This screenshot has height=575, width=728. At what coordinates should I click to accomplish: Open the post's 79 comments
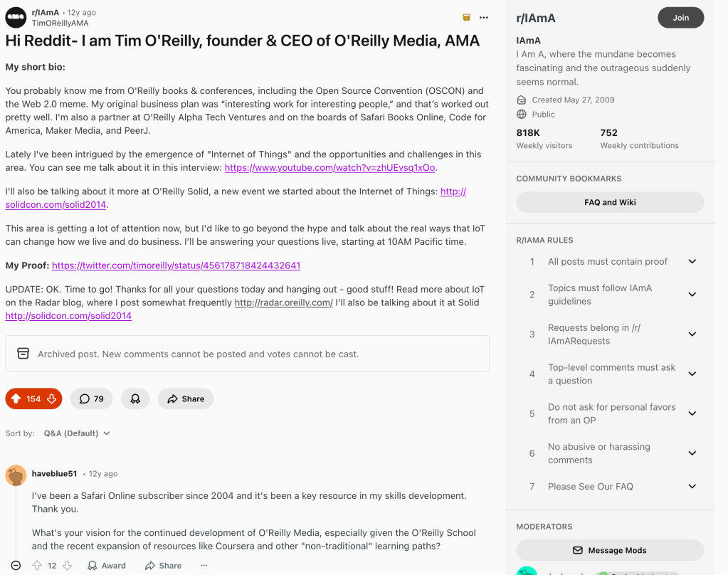coord(91,399)
